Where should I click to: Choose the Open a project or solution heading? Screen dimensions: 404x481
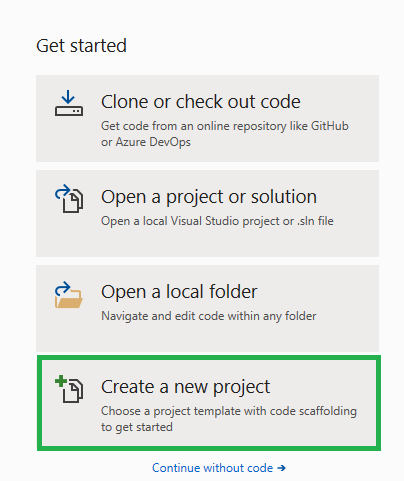(209, 197)
